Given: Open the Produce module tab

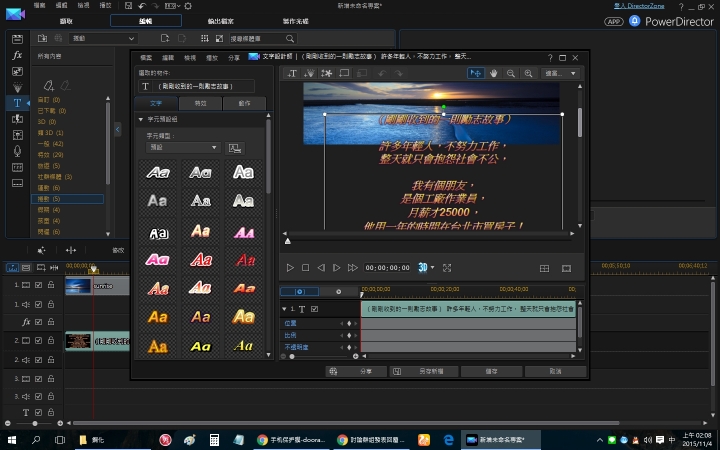Looking at the screenshot, I should coord(221,21).
